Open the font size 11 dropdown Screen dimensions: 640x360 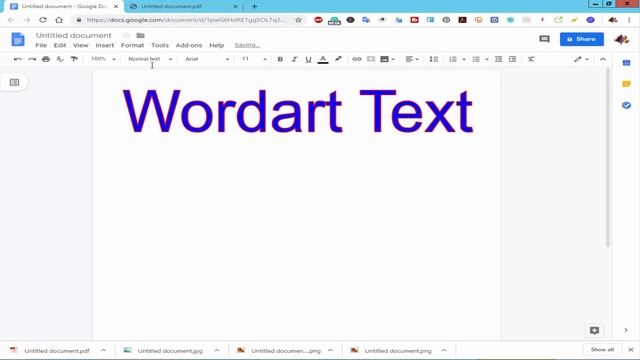pos(254,59)
